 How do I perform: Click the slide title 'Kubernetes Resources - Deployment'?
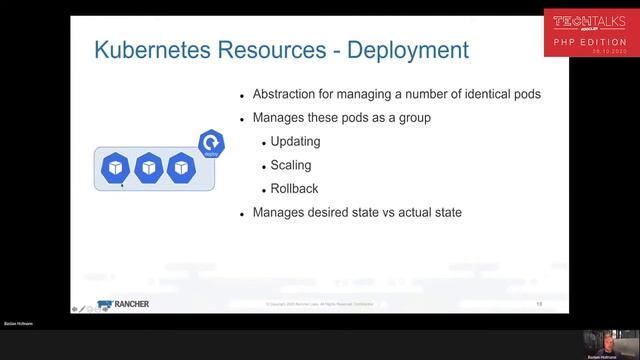pyautogui.click(x=282, y=50)
